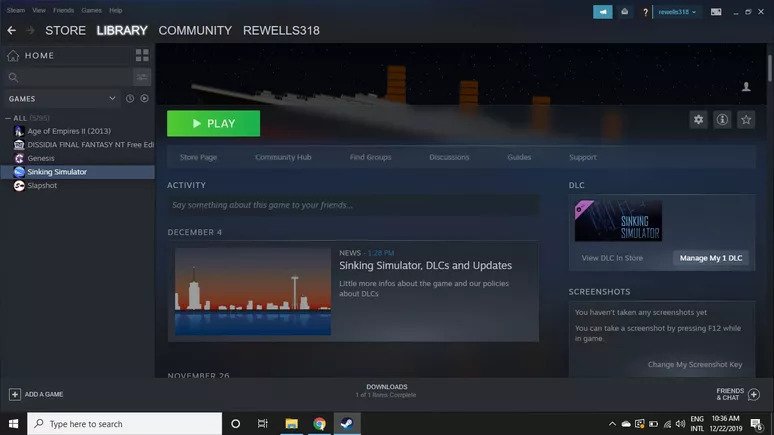This screenshot has height=435, width=774.
Task: Select the Age of Empires II icon
Action: [x=19, y=131]
